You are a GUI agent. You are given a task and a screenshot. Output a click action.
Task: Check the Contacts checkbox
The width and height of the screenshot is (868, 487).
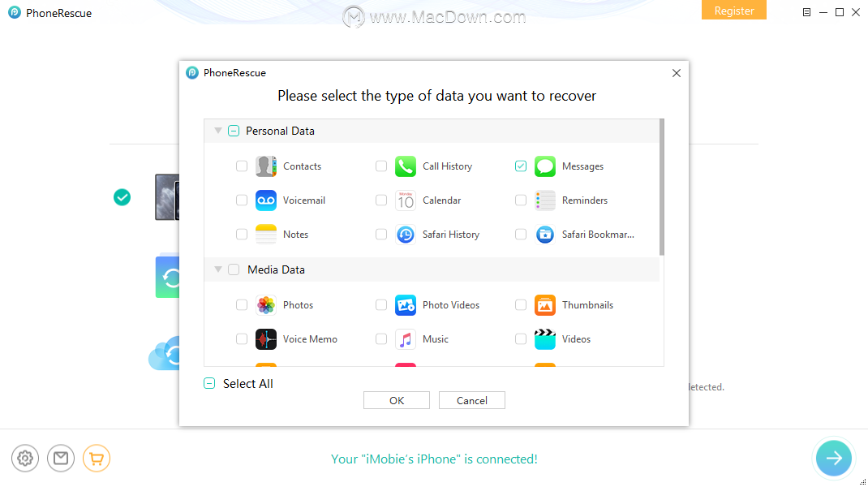coord(242,166)
